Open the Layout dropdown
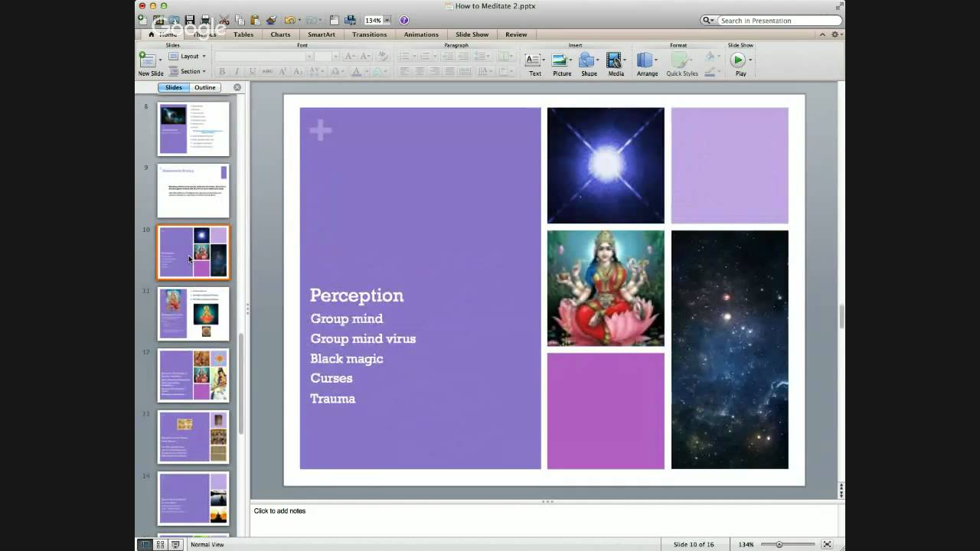 188,56
